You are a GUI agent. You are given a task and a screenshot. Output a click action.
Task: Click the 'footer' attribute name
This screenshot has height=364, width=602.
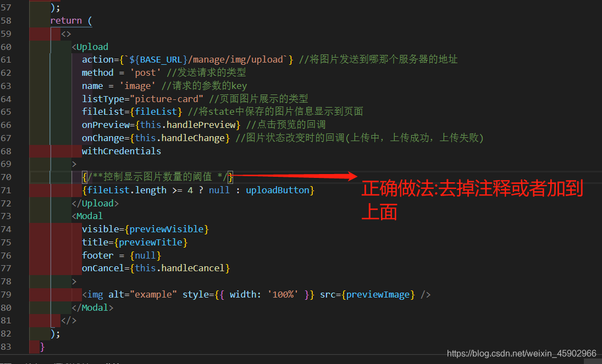coord(97,255)
